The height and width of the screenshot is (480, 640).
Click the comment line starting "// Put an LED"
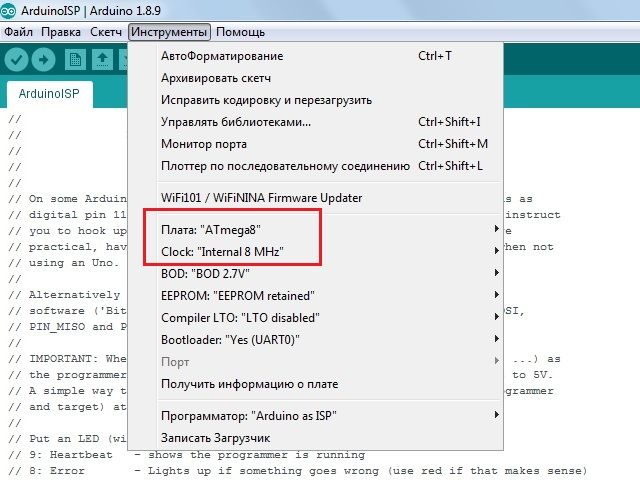[x=67, y=439]
